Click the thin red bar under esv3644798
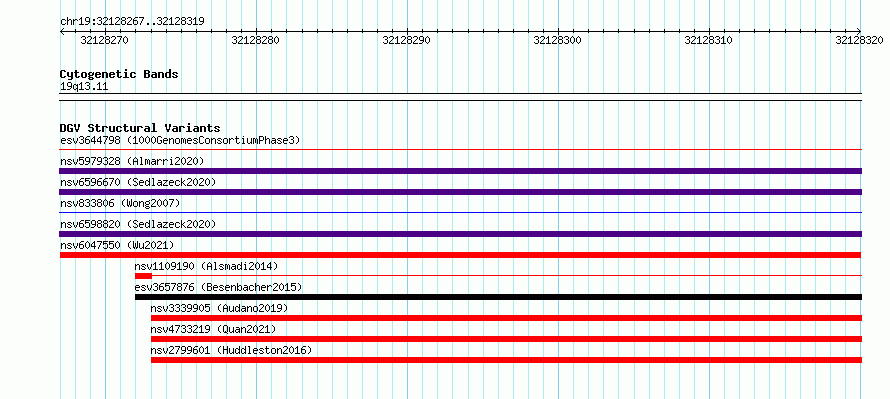The height and width of the screenshot is (399, 890). (461, 150)
